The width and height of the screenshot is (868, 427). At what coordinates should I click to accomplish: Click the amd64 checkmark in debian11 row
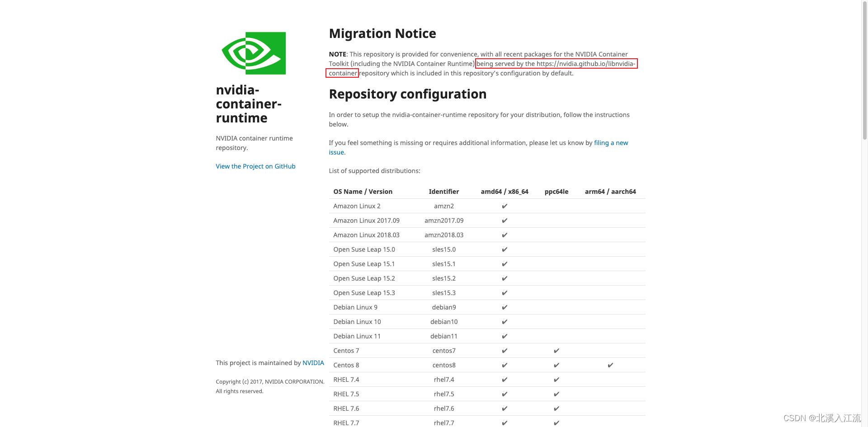[x=505, y=336]
